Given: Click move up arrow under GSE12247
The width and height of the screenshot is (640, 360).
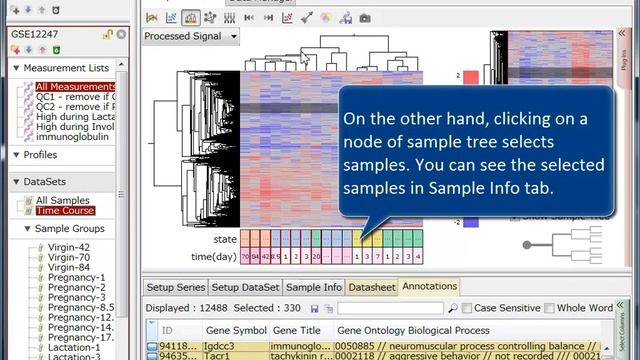Looking at the screenshot, I should tap(42, 50).
